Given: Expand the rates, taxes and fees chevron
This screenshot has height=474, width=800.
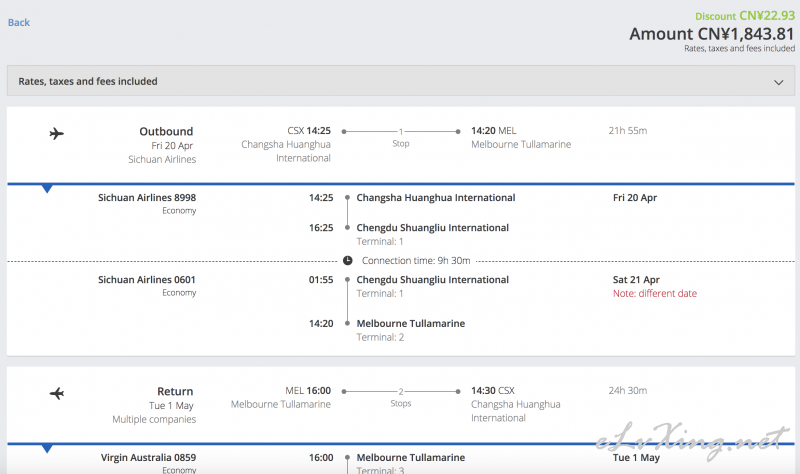Looking at the screenshot, I should coord(778,82).
